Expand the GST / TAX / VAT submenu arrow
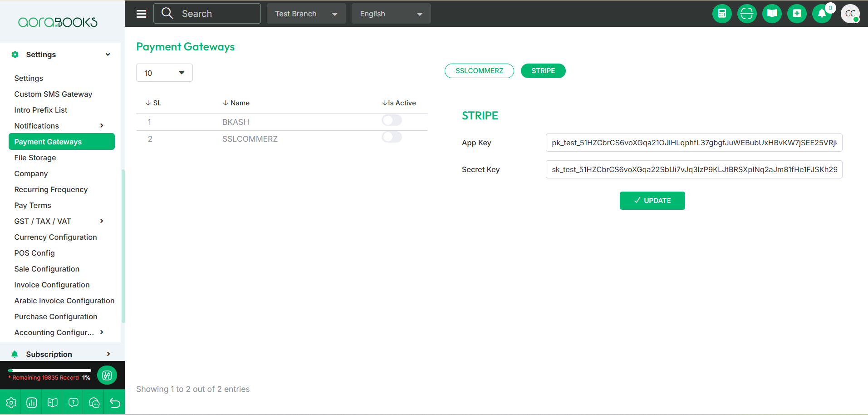Viewport: 868px width, 415px height. [x=102, y=221]
